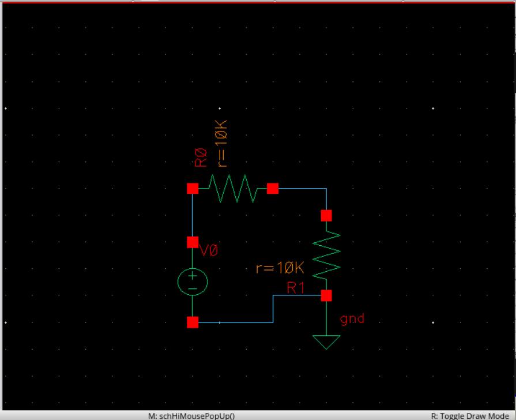Click the 'M: schHiMousePopUp()' status text
Image resolution: width=516 pixels, height=420 pixels.
click(191, 416)
